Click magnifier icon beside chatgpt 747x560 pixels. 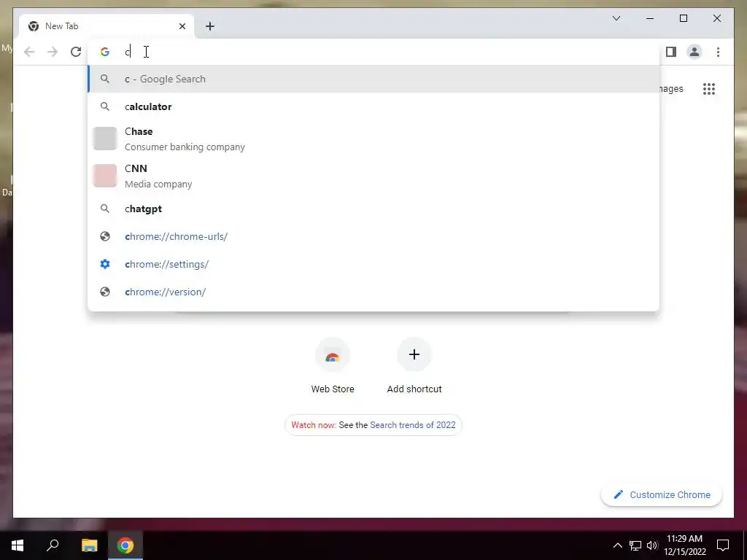tap(105, 209)
